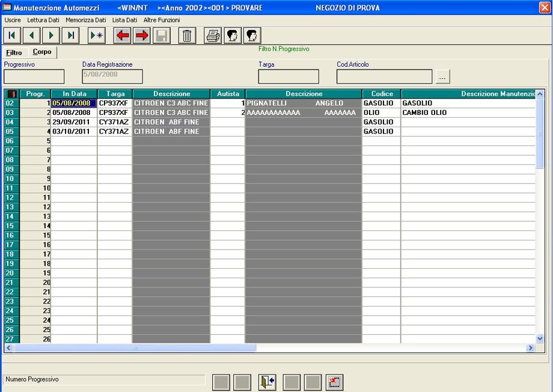Jump to the last record
Viewport: 553px width, 392px height.
(71, 35)
